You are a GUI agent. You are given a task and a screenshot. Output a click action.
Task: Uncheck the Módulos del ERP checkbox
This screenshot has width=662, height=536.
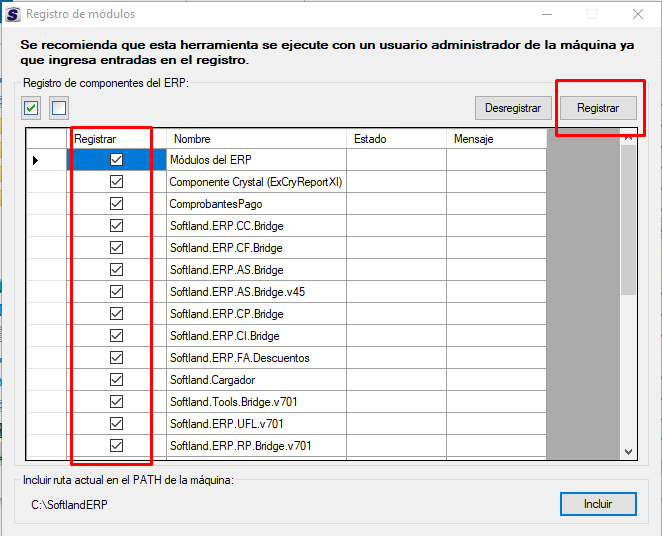click(117, 160)
